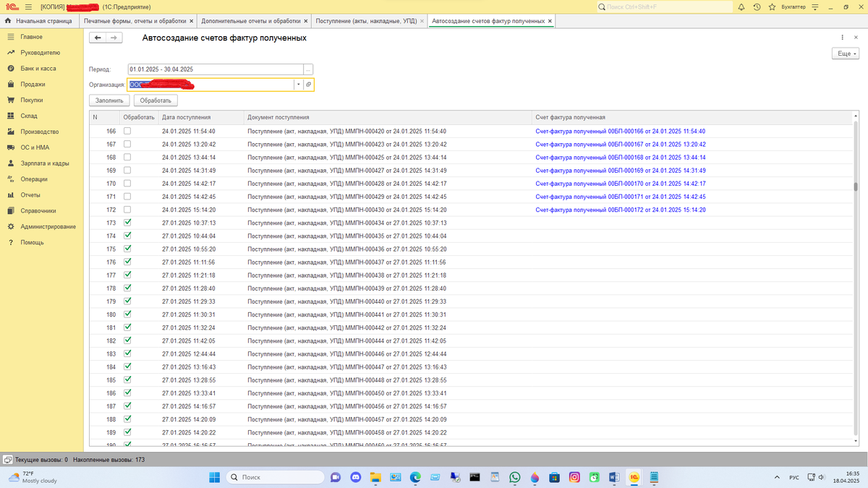This screenshot has height=488, width=868.
Task: Click the Заполнить button
Action: [110, 100]
